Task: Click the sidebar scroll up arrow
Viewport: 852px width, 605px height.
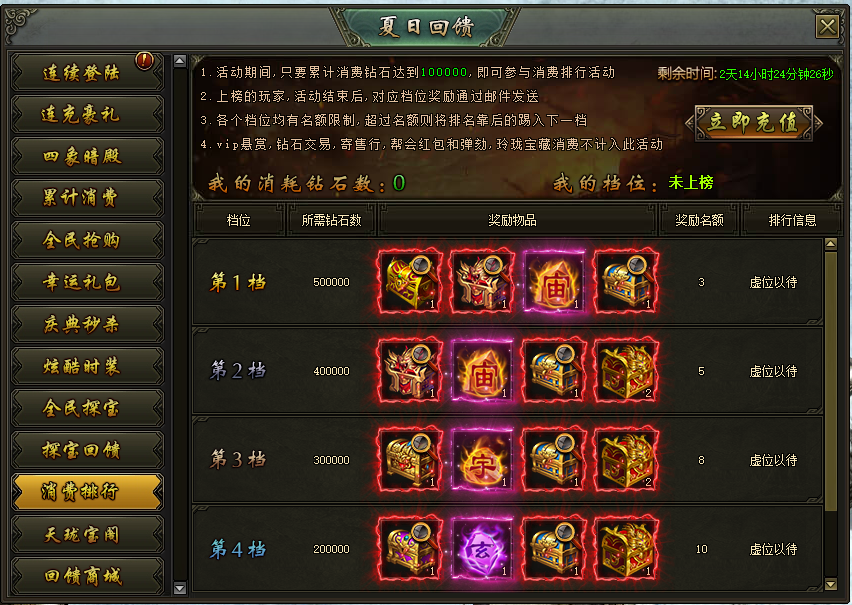Action: point(180,61)
